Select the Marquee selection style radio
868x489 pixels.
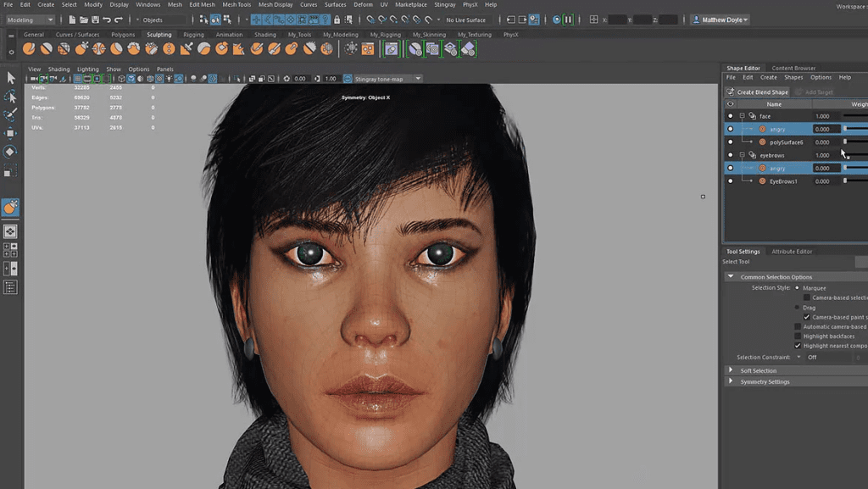[797, 288]
